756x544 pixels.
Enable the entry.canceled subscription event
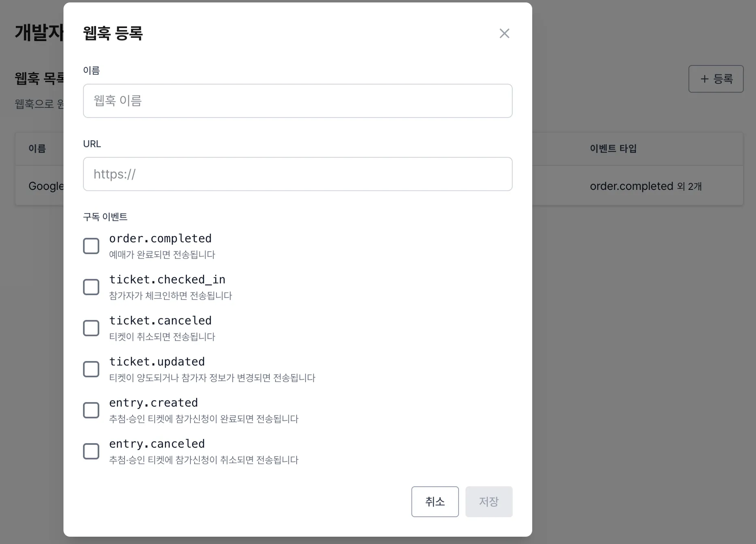click(x=91, y=451)
